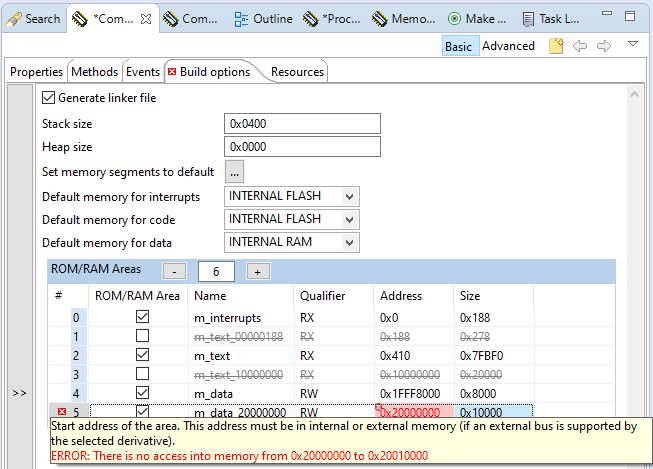Uncheck the m_data_20000000 area checkbox
This screenshot has height=469, width=653.
(142, 412)
